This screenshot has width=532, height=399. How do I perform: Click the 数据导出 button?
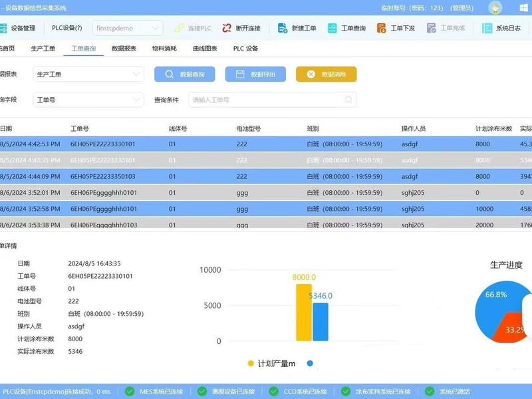[x=255, y=74]
